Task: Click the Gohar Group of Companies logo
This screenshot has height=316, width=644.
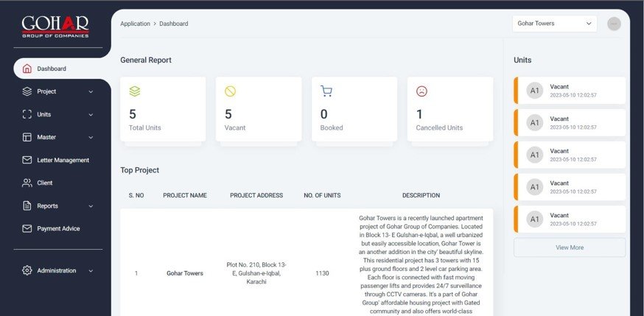Action: tap(55, 26)
